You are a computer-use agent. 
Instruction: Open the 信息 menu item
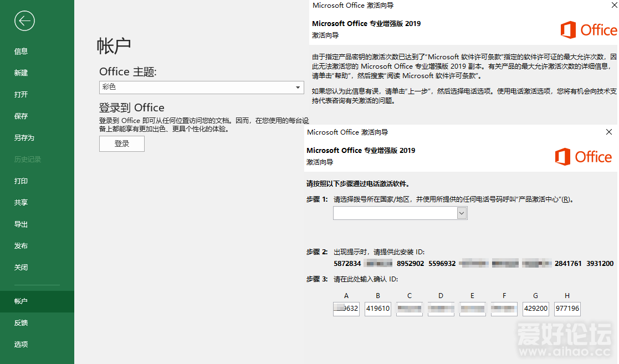[21, 52]
